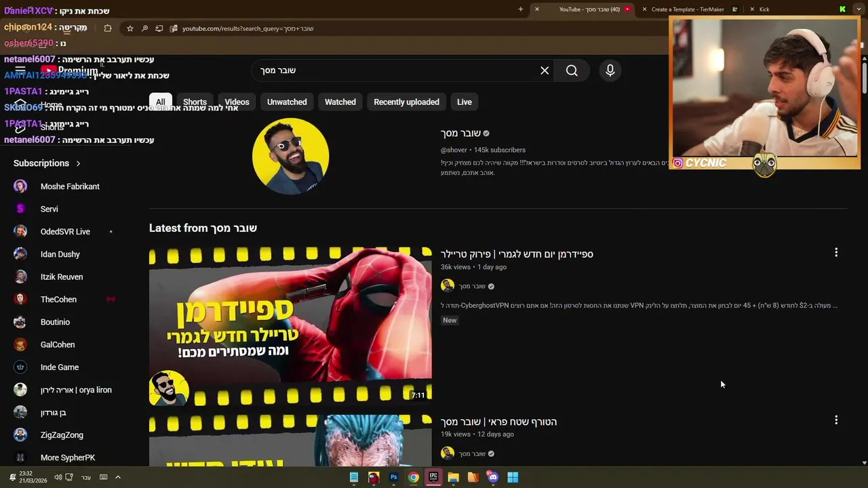Switch to the Create a Template - TierMaker tab
Screen dimensions: 868x488
pos(689,9)
